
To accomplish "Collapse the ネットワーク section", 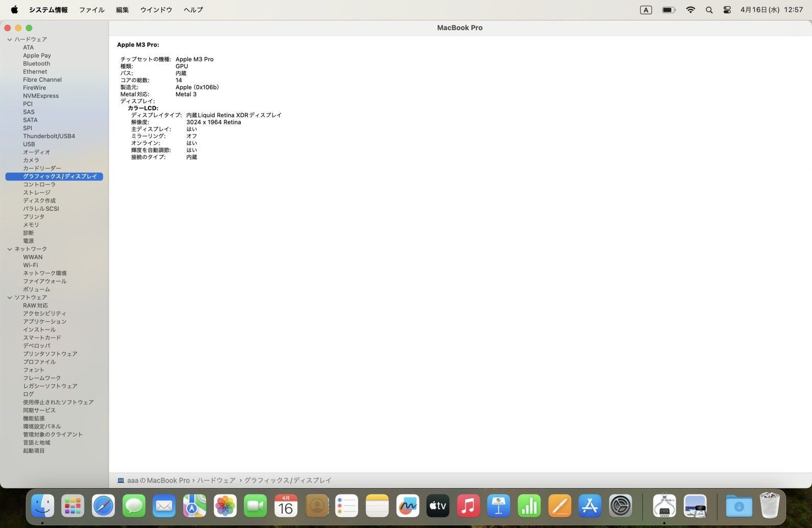I will click(x=9, y=249).
